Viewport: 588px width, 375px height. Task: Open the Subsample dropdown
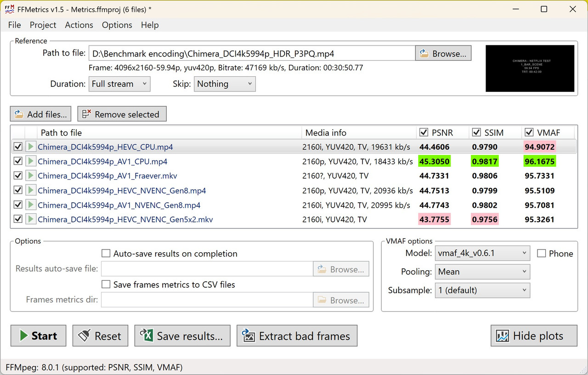pyautogui.click(x=482, y=290)
